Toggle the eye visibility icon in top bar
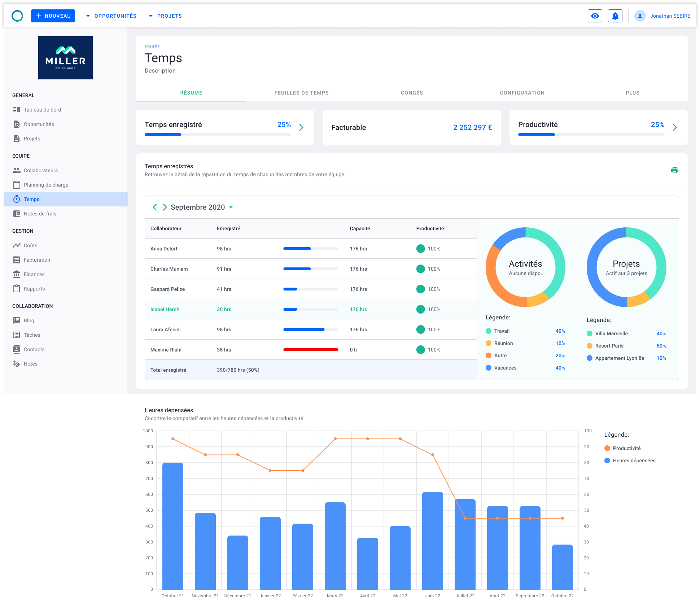Viewport: 700px width, 607px height. (595, 16)
